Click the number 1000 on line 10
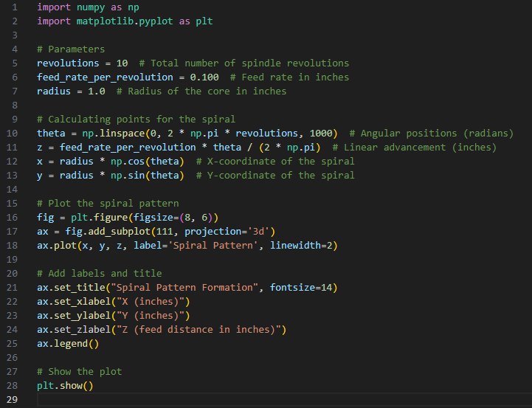This screenshot has width=532, height=408. (x=321, y=134)
